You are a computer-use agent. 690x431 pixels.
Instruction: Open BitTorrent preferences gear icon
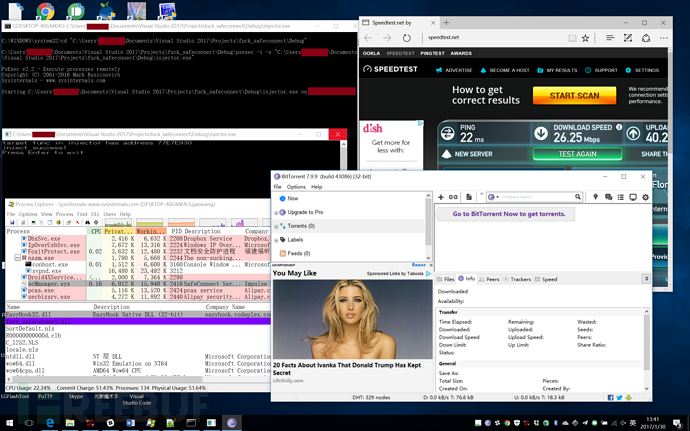coord(645,197)
